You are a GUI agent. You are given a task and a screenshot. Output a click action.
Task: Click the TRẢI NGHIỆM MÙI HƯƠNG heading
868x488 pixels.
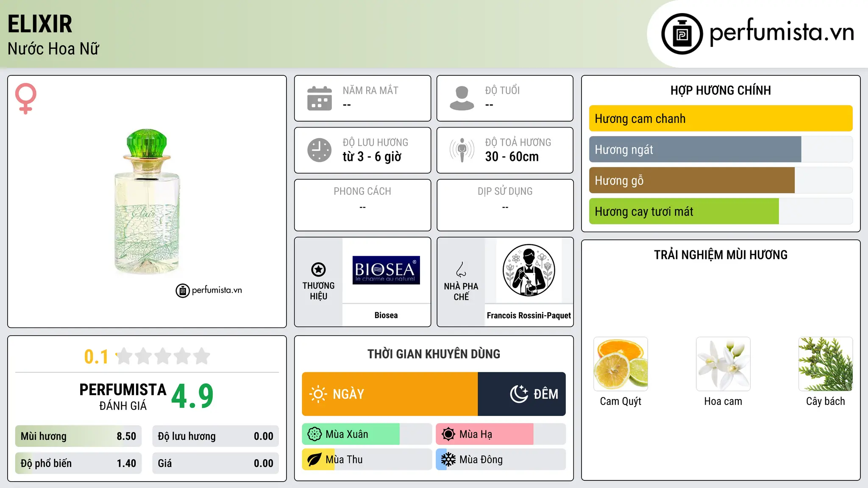pyautogui.click(x=721, y=255)
